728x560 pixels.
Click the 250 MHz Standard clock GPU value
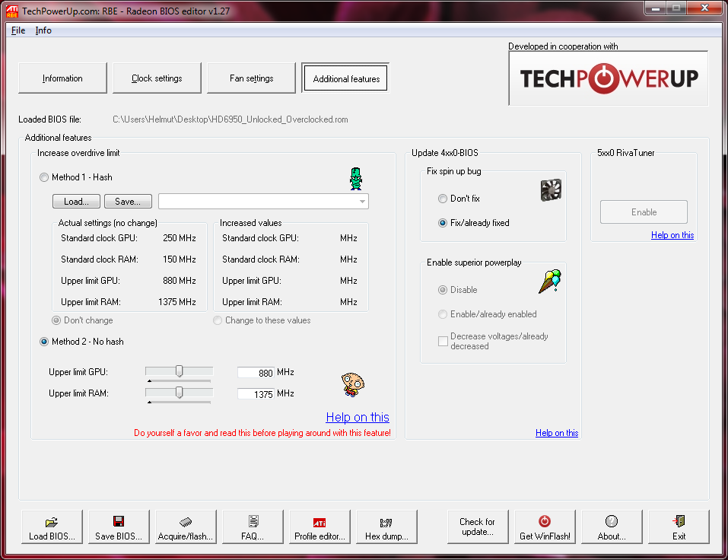(x=180, y=238)
